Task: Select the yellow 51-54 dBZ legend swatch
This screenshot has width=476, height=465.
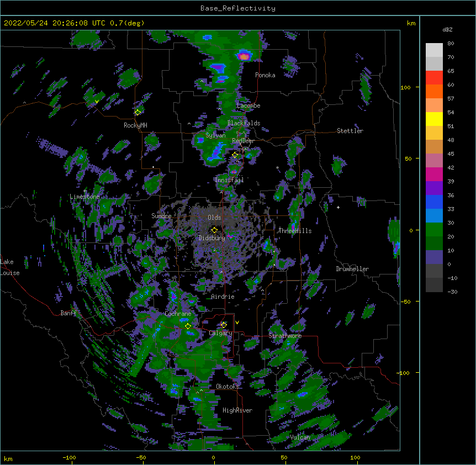Action: click(x=434, y=119)
